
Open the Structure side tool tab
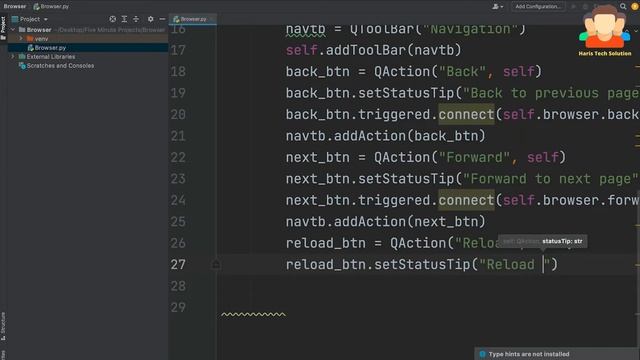[3, 327]
